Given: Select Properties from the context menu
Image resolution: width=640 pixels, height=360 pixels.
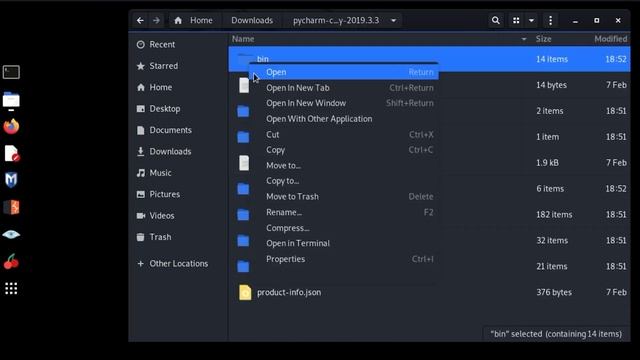Looking at the screenshot, I should 344,259.
